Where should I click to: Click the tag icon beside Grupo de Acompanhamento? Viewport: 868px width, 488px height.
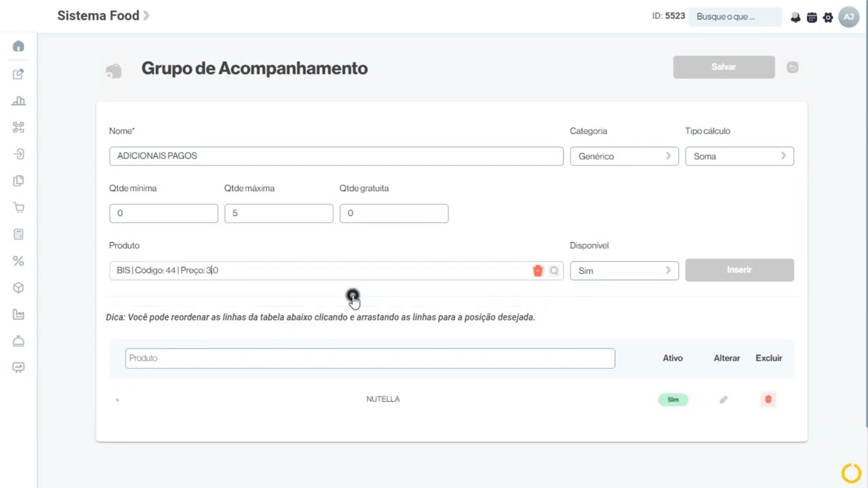113,70
